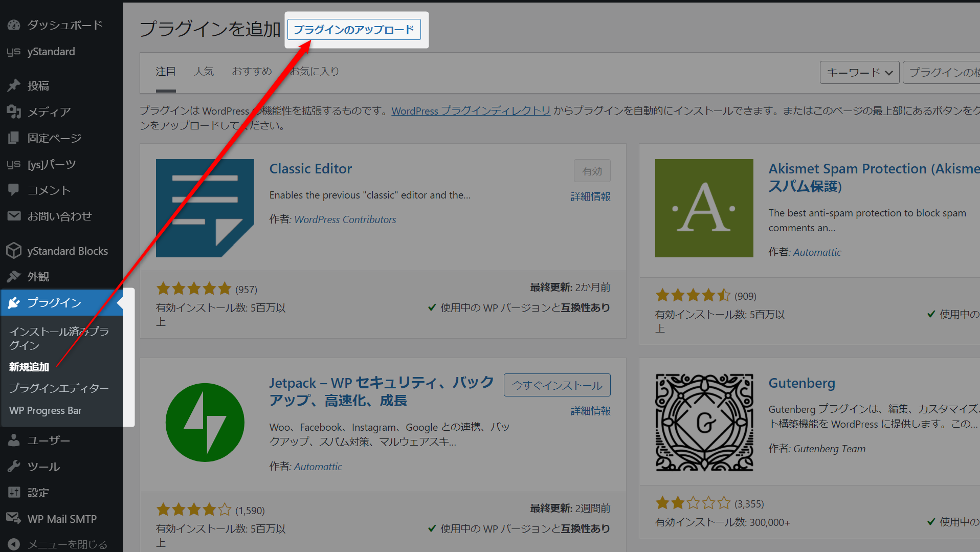Screen dimensions: 980x552
Task: Open the Gutenberg Team author link
Action: [x=829, y=449]
